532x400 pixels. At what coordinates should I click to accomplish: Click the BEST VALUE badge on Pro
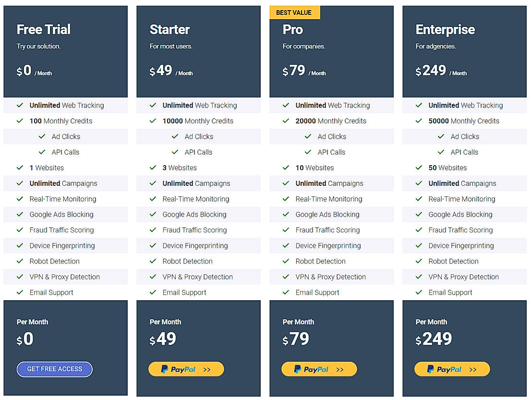coord(294,12)
